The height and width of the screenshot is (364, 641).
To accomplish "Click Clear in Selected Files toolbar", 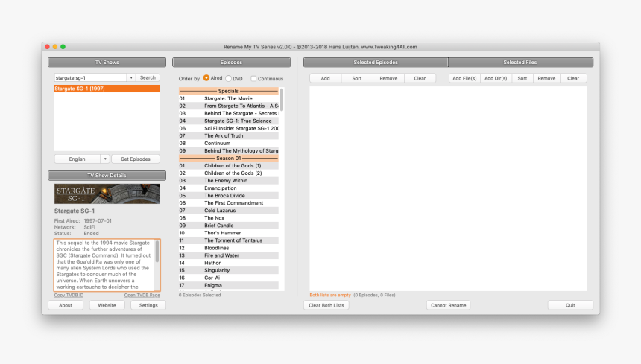I will coord(573,78).
